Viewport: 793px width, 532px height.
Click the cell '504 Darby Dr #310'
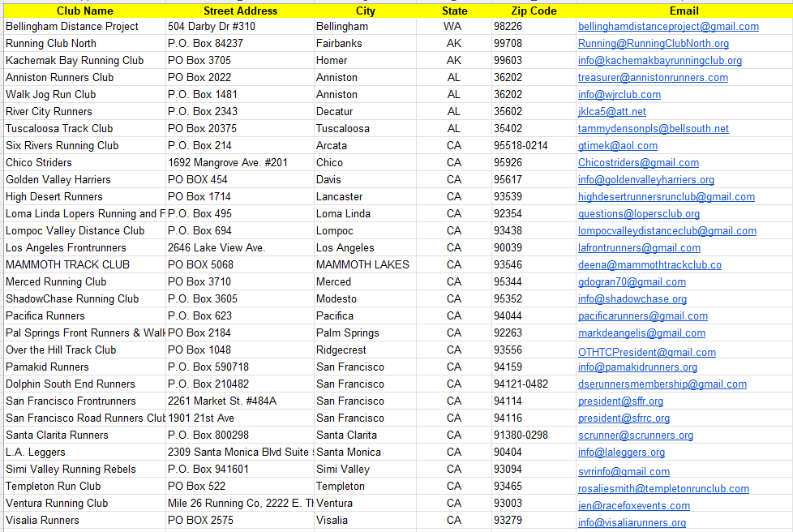click(x=240, y=26)
